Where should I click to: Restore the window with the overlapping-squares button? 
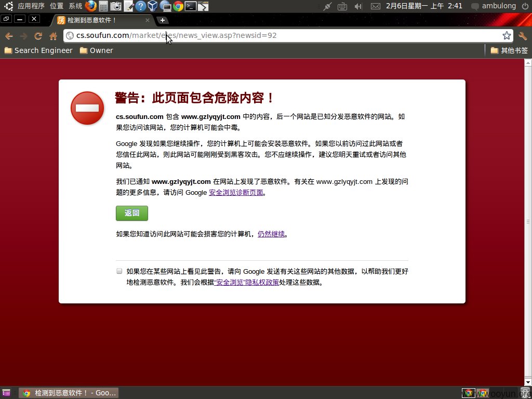[6, 19]
